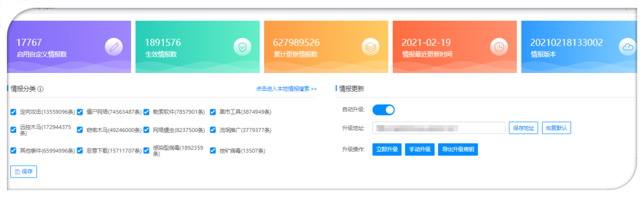This screenshot has height=198, width=644.
Task: Open the 点击进入本地情报搜索 link
Action: tap(287, 89)
